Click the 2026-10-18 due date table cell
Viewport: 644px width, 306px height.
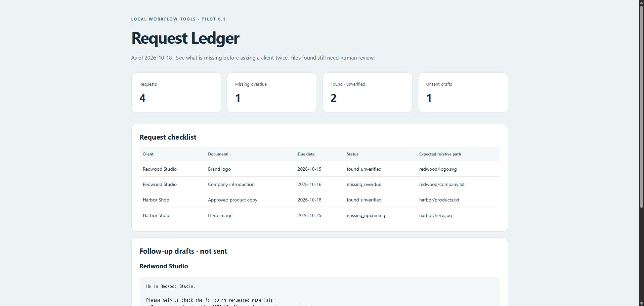click(309, 200)
